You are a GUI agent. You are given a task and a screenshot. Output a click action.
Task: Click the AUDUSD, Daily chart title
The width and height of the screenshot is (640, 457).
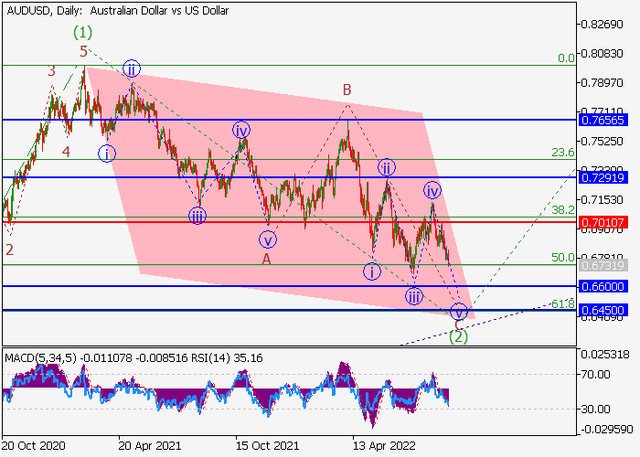pyautogui.click(x=116, y=10)
